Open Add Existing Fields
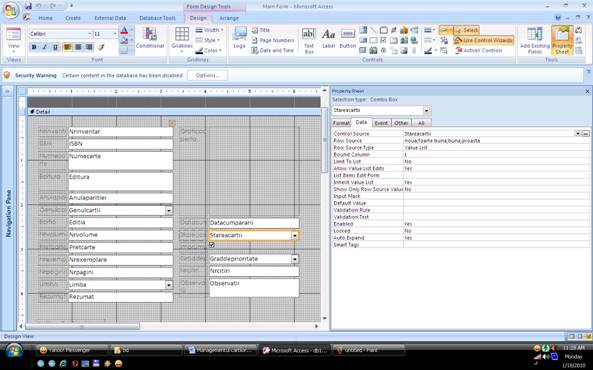The height and width of the screenshot is (370, 593). coord(535,40)
